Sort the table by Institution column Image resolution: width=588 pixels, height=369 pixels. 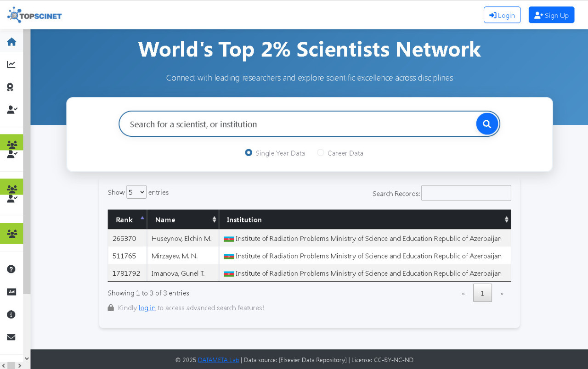pyautogui.click(x=365, y=220)
